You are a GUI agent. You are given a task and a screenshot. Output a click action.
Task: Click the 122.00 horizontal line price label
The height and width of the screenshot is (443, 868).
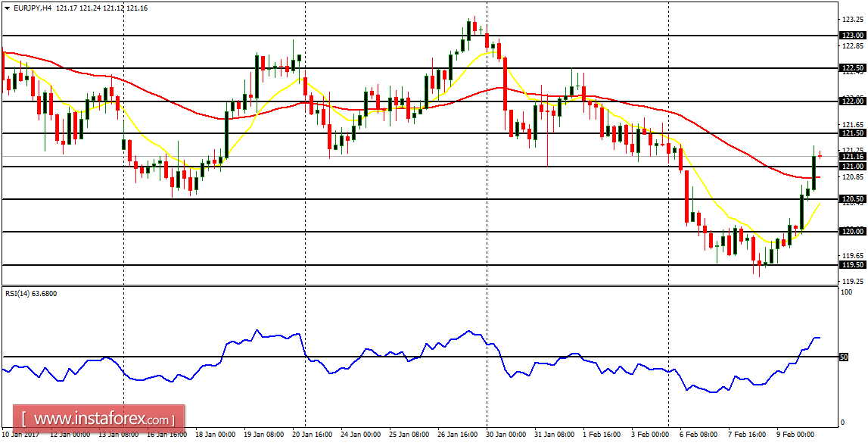pyautogui.click(x=853, y=101)
